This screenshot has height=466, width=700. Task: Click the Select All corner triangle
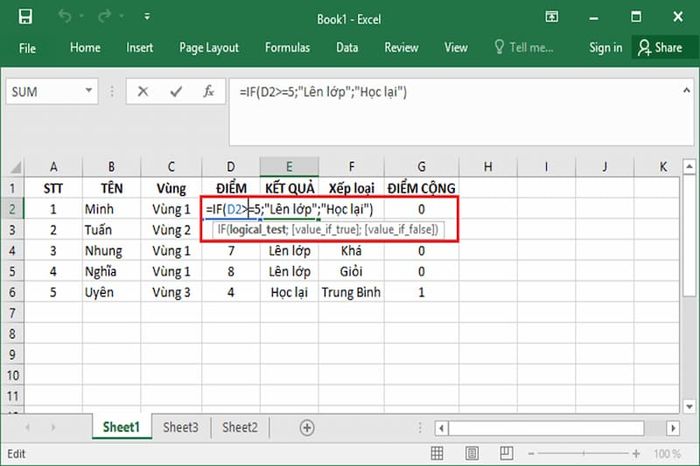15,167
